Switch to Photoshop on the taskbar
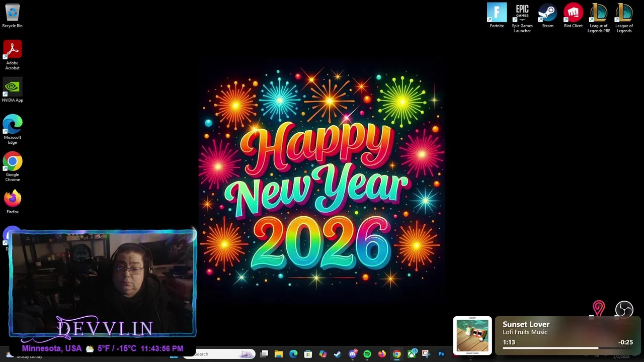644x362 pixels. click(x=441, y=354)
